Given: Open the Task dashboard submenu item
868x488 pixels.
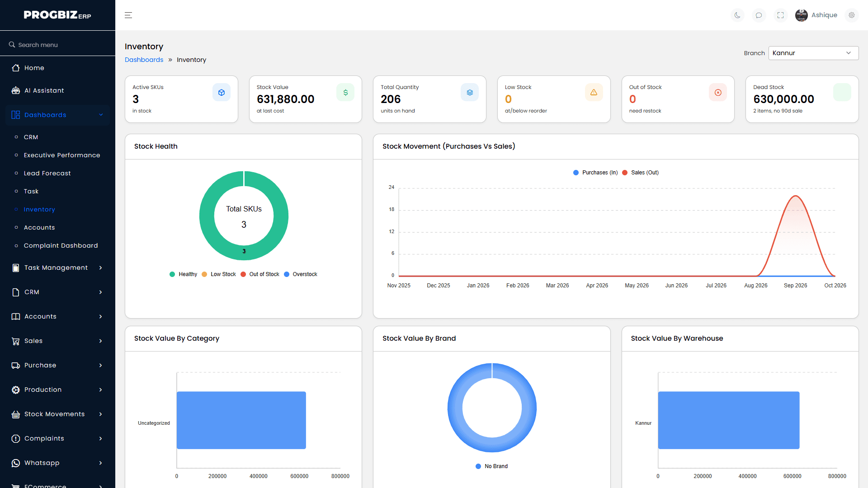Looking at the screenshot, I should 31,191.
